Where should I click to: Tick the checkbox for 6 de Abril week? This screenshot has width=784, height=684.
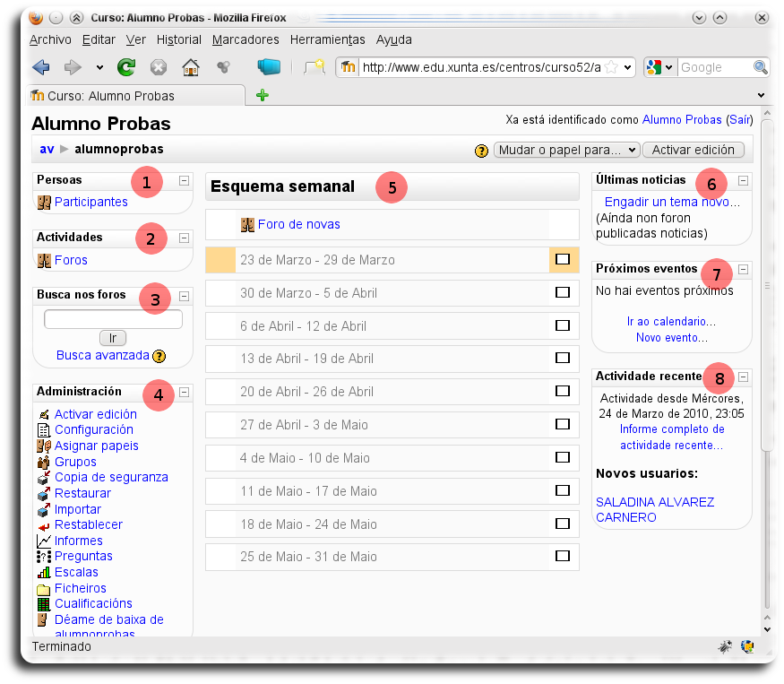[563, 324]
